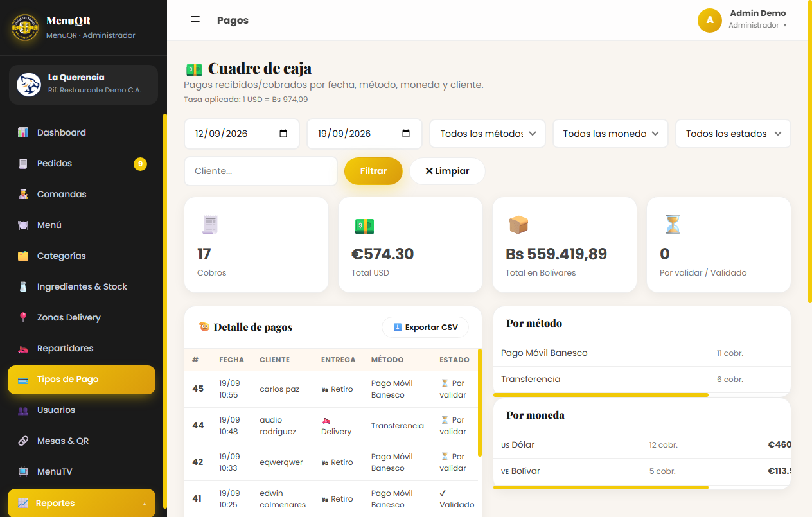Click the Pedidos receipt icon in sidebar

click(x=23, y=163)
